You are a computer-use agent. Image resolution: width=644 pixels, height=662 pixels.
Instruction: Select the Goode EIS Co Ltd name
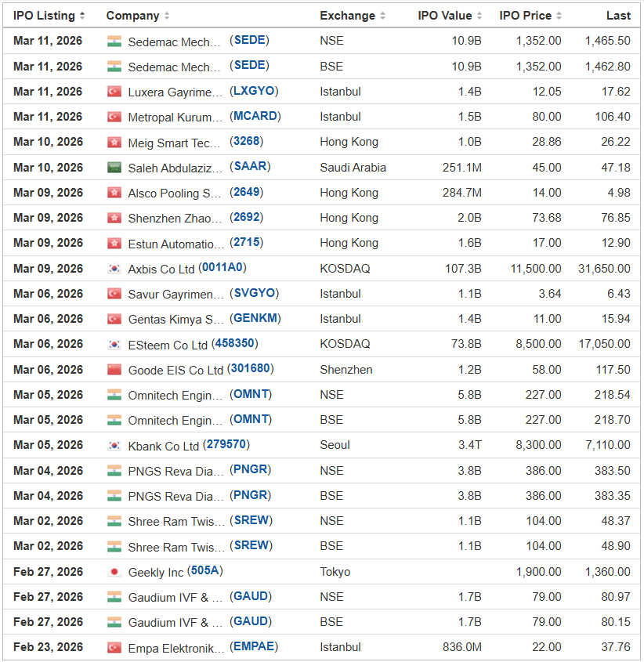[x=175, y=371]
